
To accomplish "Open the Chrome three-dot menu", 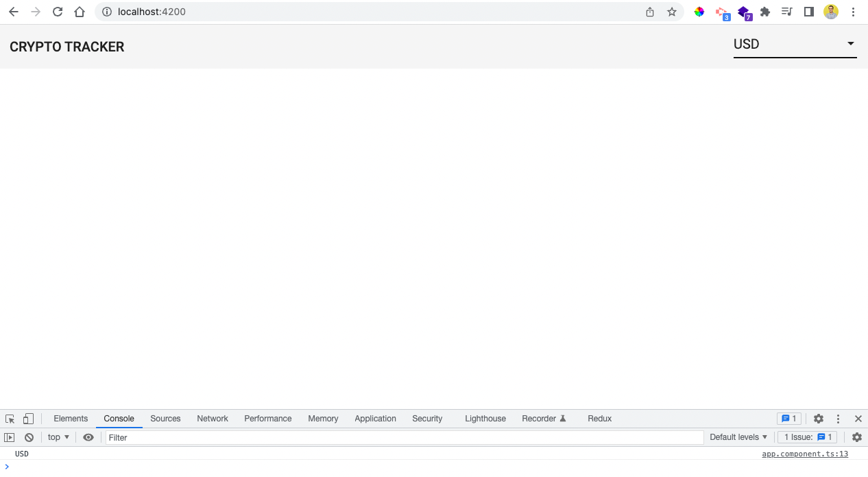I will [x=854, y=12].
